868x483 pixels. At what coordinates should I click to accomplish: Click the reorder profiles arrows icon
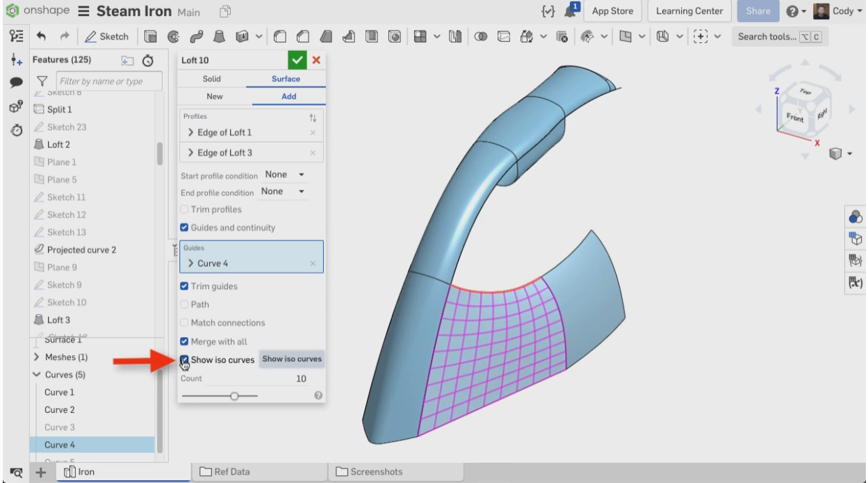click(312, 117)
